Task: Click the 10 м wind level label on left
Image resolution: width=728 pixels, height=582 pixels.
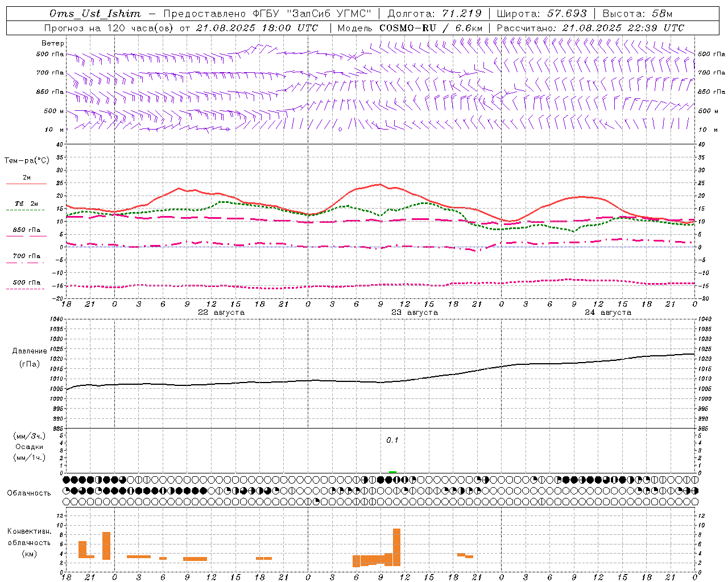Action: pos(55,130)
